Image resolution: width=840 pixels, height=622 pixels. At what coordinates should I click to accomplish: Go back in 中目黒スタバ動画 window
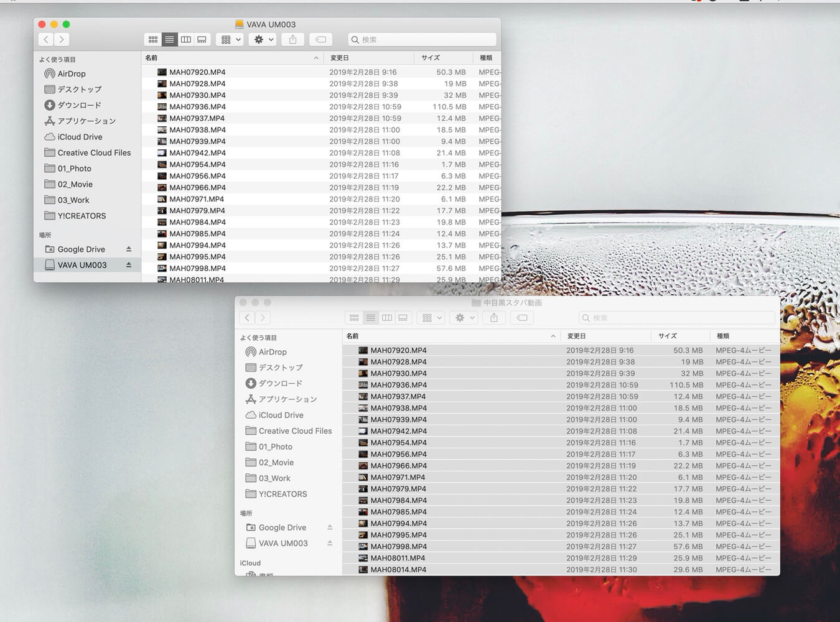click(x=247, y=318)
